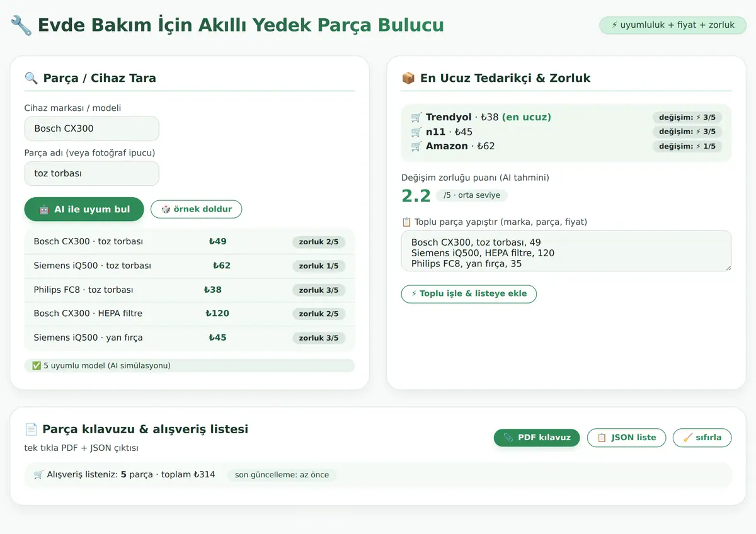The height and width of the screenshot is (534, 756).
Task: Click değişim 3/5 badge on Trendyol row
Action: (x=687, y=117)
